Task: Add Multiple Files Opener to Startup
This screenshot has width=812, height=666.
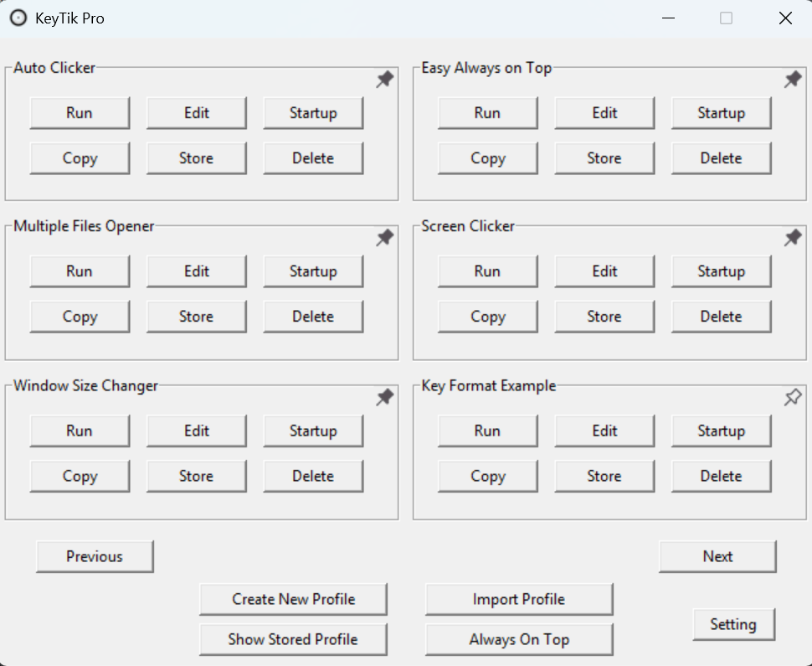Action: 313,271
